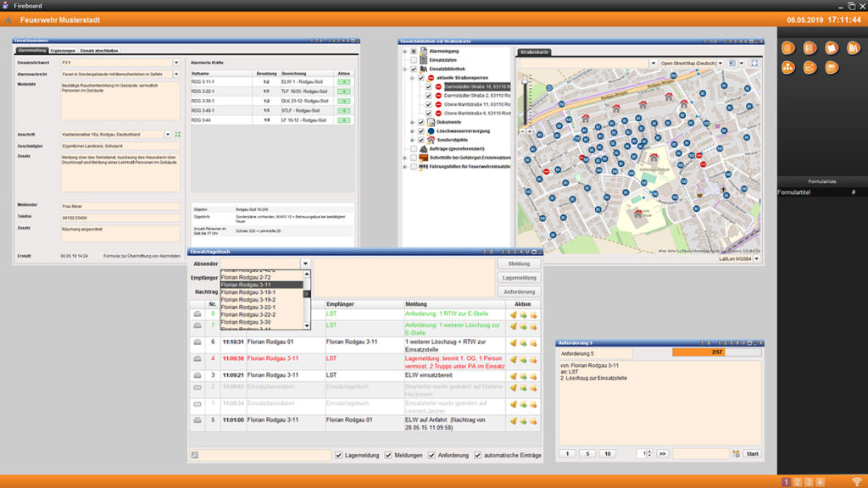Switch to the Ergänzungen tab
This screenshot has width=868, height=488.
pyautogui.click(x=63, y=50)
